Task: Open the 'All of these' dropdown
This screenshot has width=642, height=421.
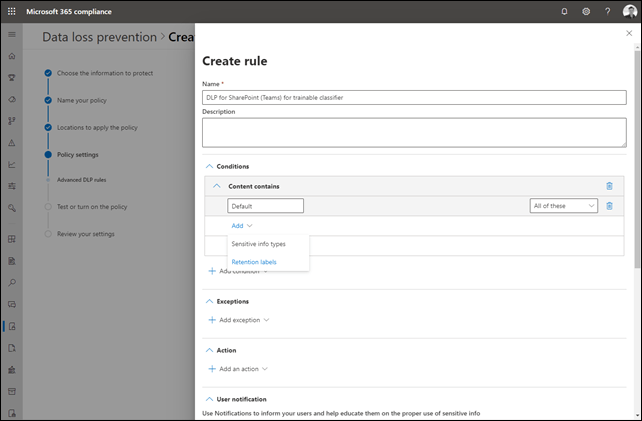Action: [x=563, y=206]
